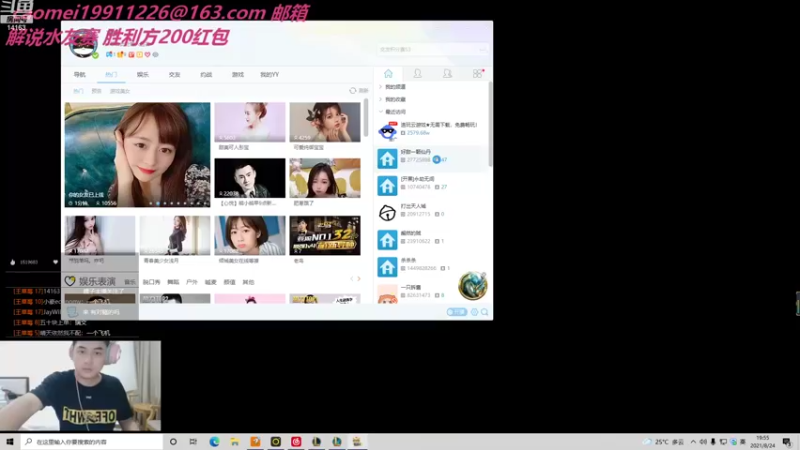Switch to the 娱乐 tab
Image resolution: width=800 pixels, height=450 pixels.
[x=143, y=74]
